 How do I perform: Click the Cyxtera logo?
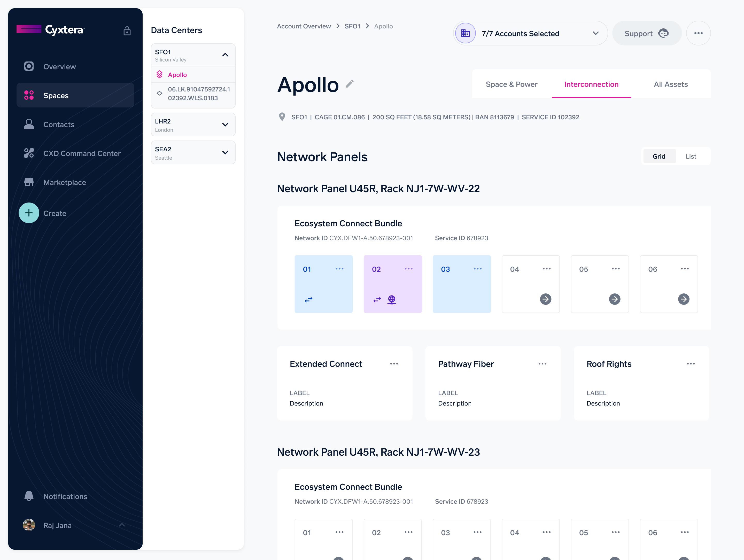tap(50, 30)
